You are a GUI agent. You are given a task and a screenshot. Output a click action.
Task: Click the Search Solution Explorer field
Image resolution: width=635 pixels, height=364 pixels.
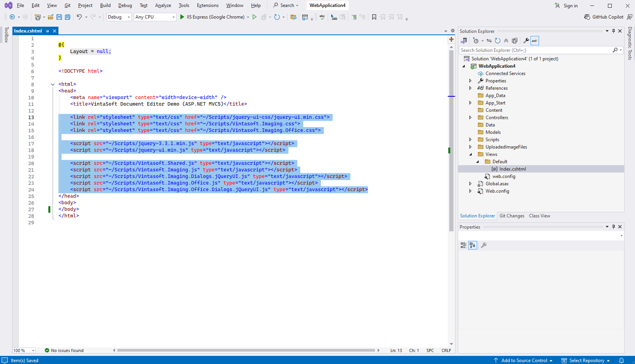point(535,50)
